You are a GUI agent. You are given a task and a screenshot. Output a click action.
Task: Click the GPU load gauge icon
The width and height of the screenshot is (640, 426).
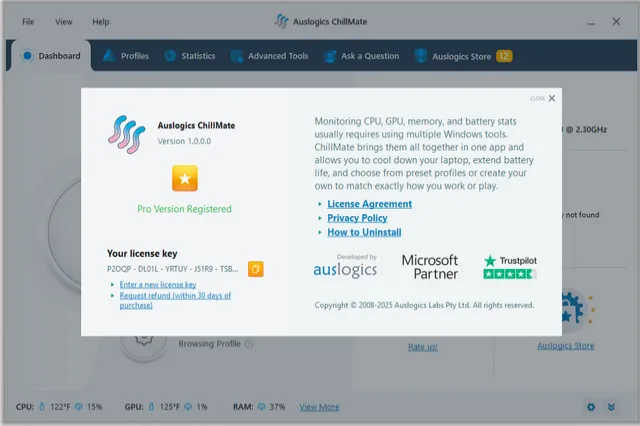pyautogui.click(x=188, y=407)
